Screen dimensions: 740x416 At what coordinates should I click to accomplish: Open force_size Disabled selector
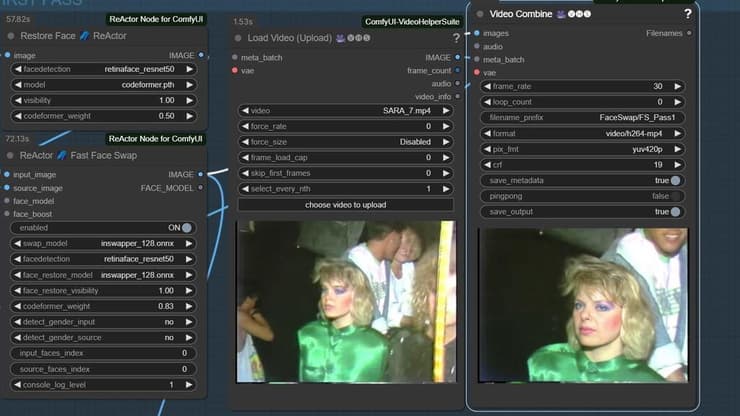[345, 142]
